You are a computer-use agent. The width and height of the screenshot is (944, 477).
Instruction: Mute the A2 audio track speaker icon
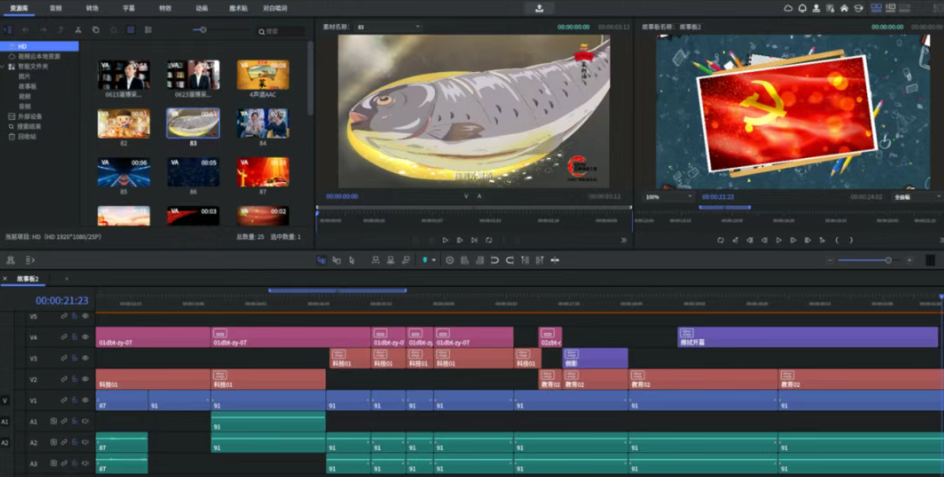85,442
